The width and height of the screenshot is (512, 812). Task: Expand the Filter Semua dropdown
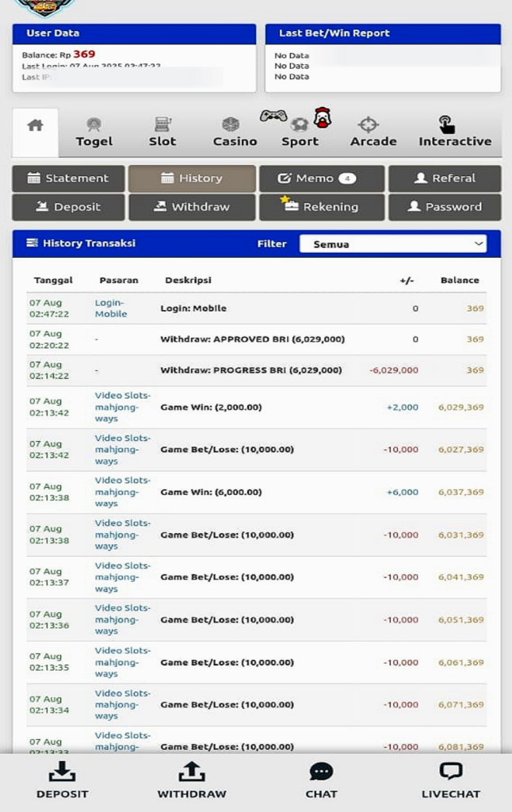click(x=393, y=244)
